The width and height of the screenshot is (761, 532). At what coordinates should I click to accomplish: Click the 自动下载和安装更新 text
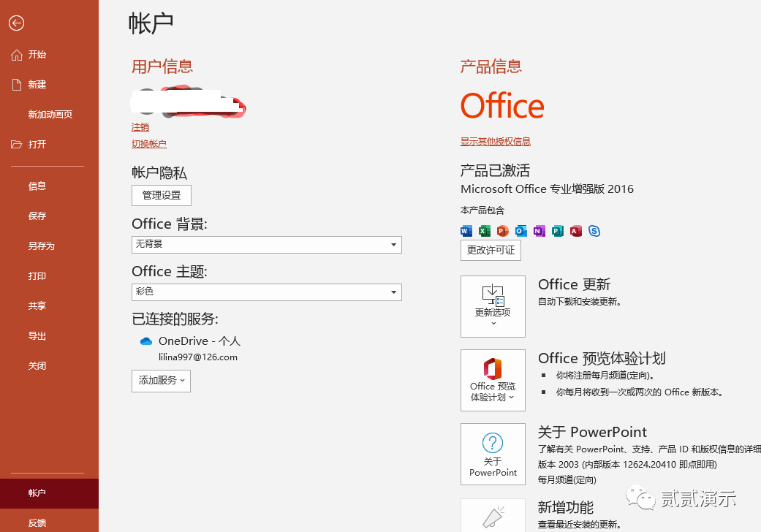580,302
